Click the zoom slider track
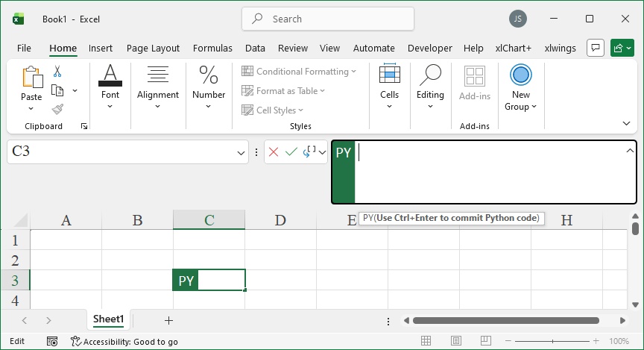 click(x=552, y=341)
